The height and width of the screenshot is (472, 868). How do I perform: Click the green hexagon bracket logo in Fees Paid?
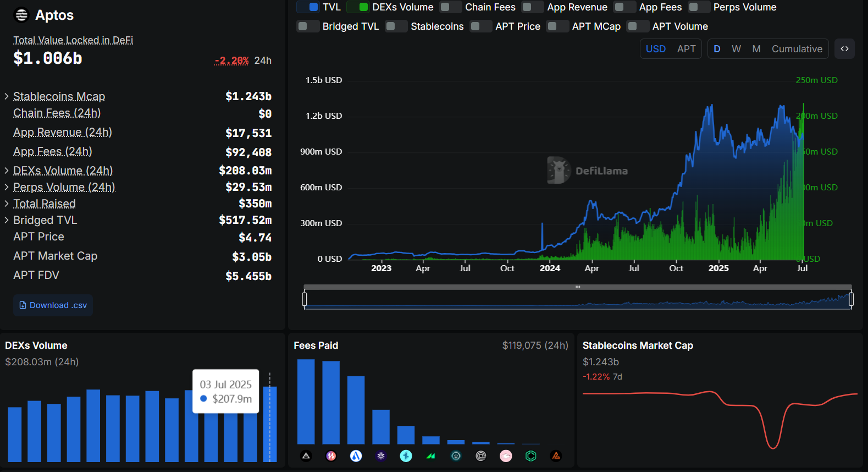point(531,455)
